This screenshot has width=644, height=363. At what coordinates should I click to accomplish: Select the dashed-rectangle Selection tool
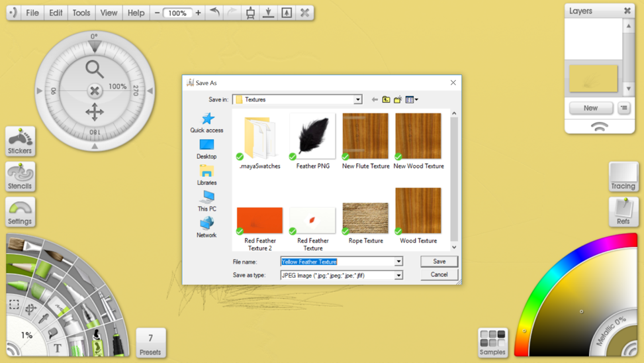(14, 304)
